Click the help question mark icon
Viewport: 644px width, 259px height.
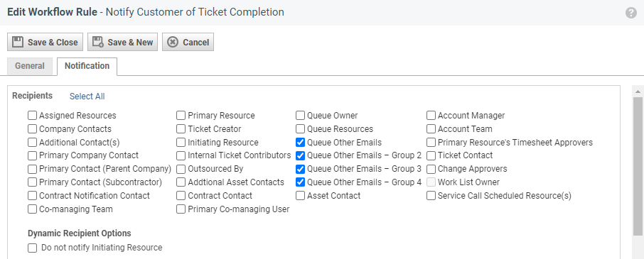pyautogui.click(x=631, y=13)
